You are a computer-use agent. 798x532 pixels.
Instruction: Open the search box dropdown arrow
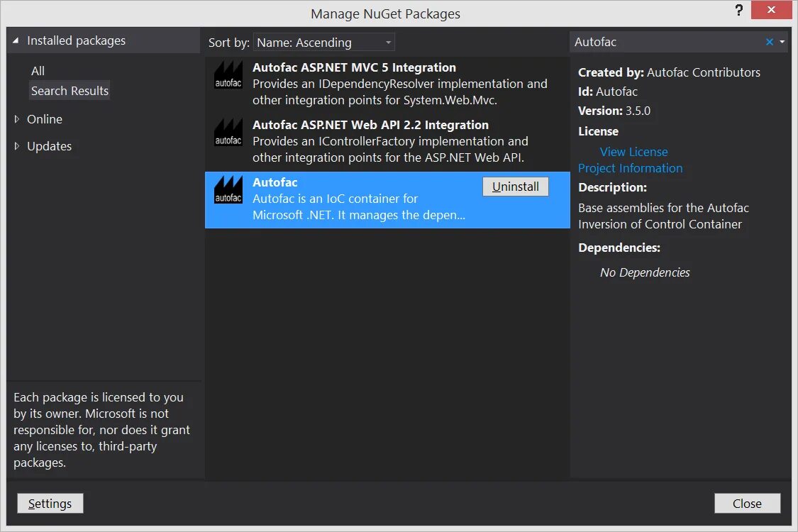[x=782, y=43]
